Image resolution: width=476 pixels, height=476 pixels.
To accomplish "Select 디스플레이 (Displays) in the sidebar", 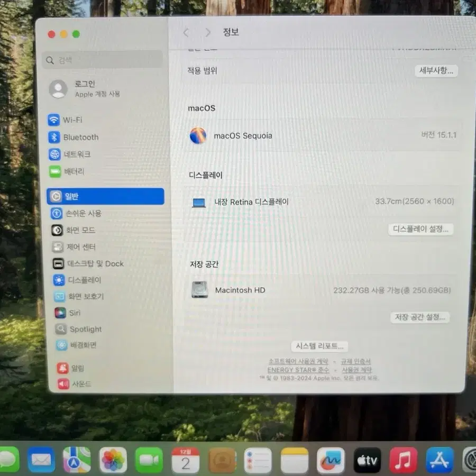I will pos(77,280).
